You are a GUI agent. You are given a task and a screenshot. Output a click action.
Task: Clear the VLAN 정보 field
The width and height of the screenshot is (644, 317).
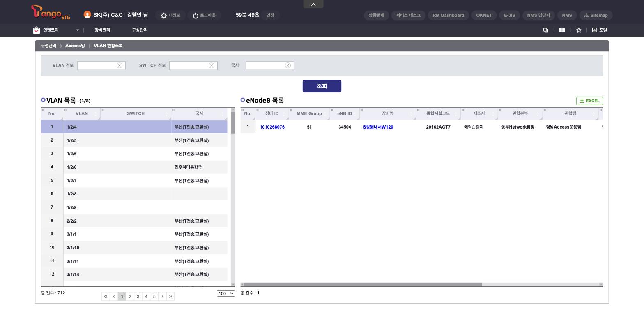pyautogui.click(x=120, y=65)
